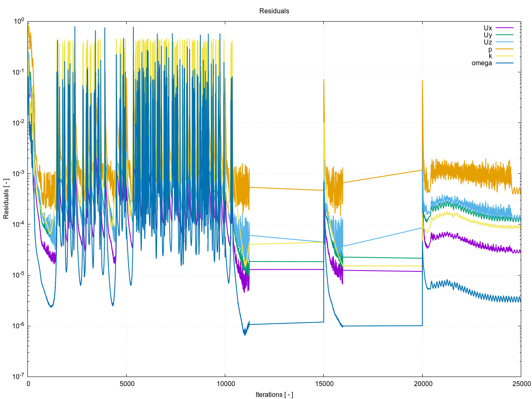Click the 10000 x-axis tick label
Image resolution: width=532 pixels, height=399 pixels.
(x=225, y=384)
